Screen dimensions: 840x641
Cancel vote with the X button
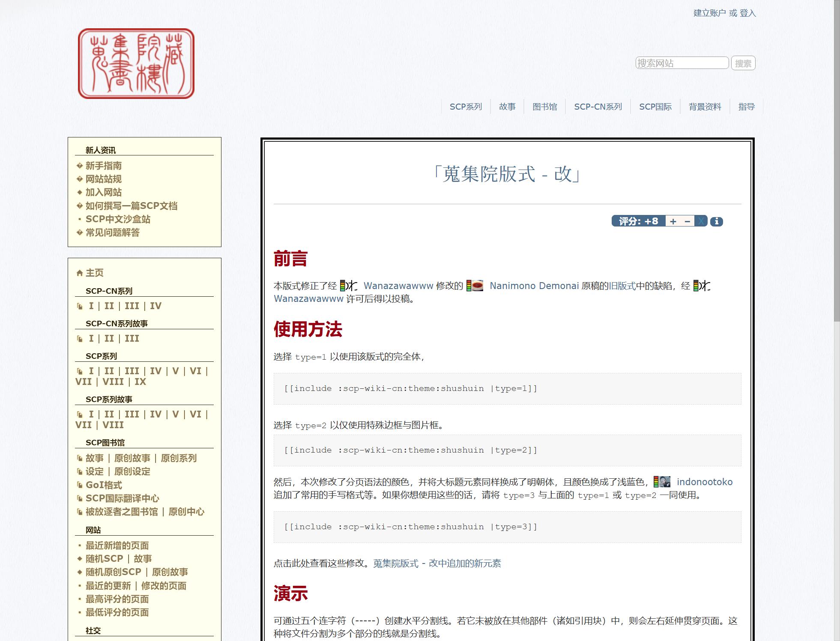point(701,221)
